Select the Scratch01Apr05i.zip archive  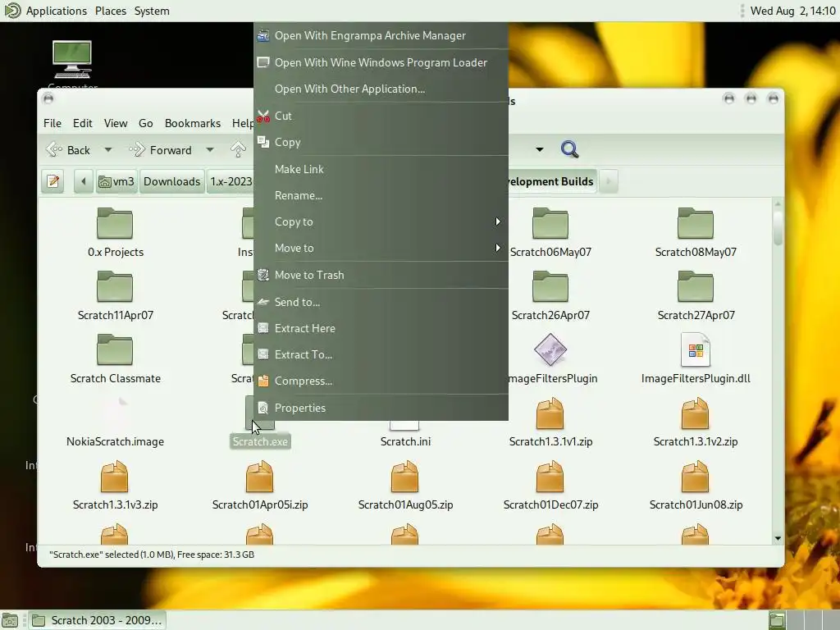(x=260, y=477)
